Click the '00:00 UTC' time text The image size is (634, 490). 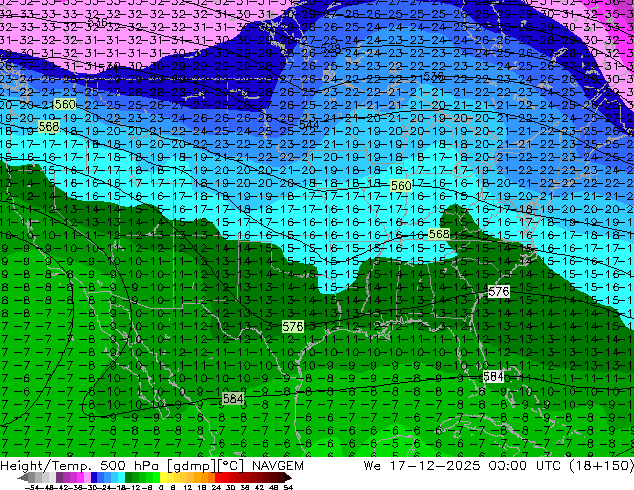(x=527, y=466)
